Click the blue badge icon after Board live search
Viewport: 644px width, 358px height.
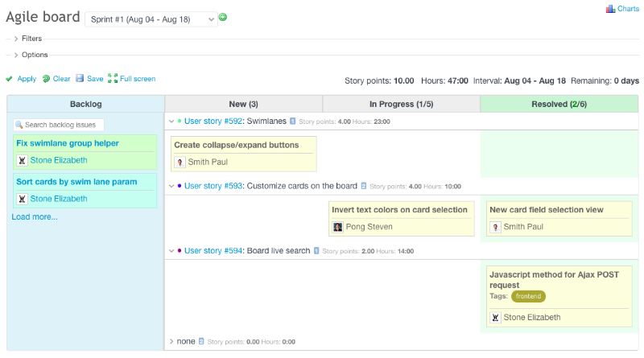pos(316,251)
